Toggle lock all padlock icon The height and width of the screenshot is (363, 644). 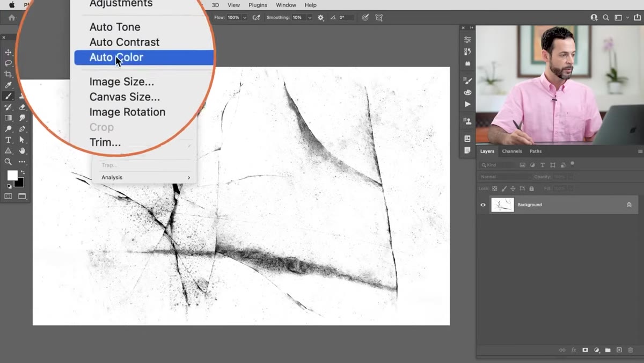(532, 188)
